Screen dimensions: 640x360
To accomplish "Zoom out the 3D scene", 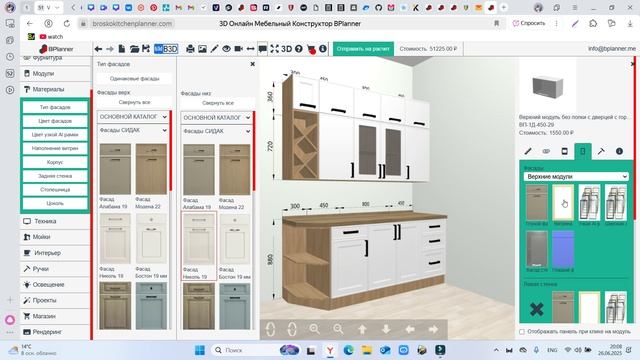I will point(338,329).
